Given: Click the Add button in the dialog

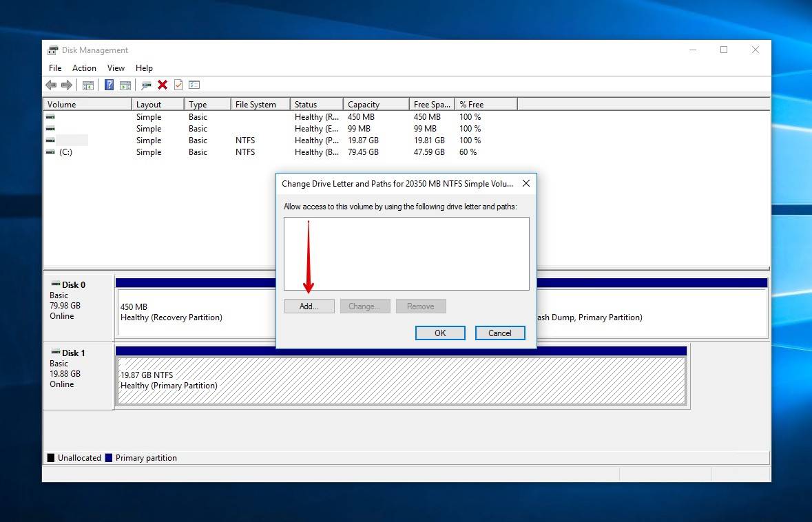Looking at the screenshot, I should pyautogui.click(x=309, y=306).
